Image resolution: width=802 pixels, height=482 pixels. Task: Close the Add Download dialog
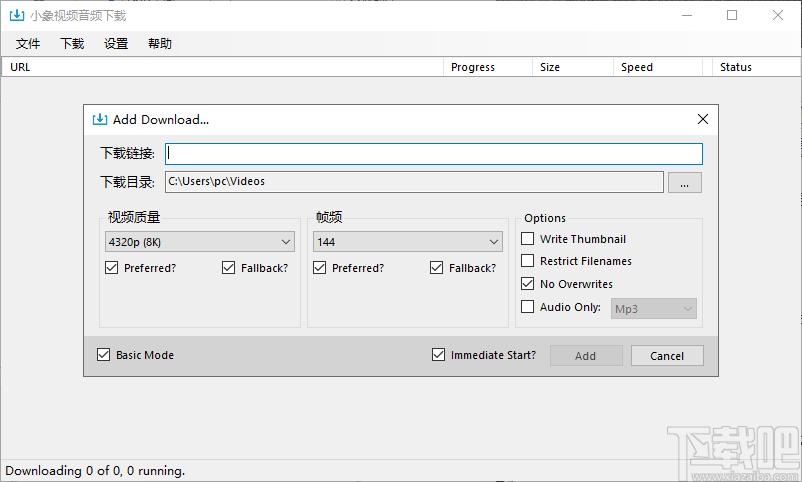pyautogui.click(x=703, y=119)
